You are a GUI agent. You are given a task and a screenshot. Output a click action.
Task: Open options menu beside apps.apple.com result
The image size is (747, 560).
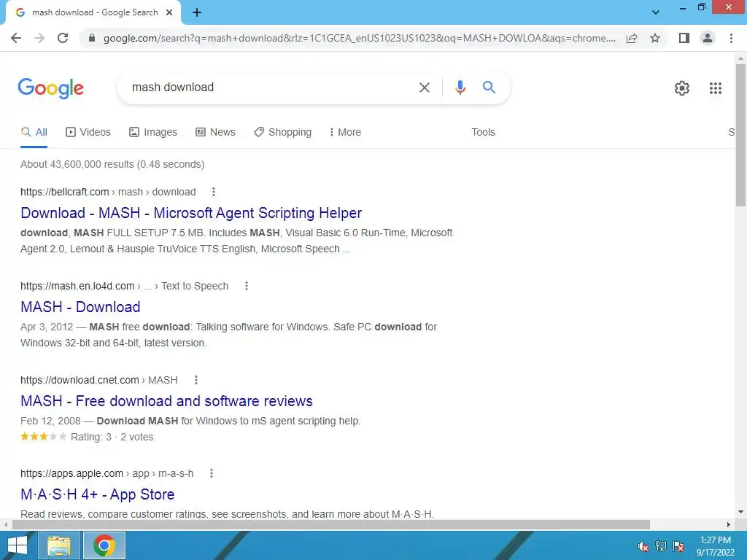click(x=212, y=473)
